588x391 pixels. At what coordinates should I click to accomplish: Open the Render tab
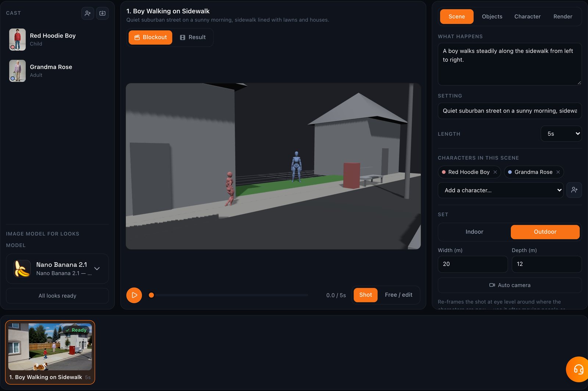point(563,17)
